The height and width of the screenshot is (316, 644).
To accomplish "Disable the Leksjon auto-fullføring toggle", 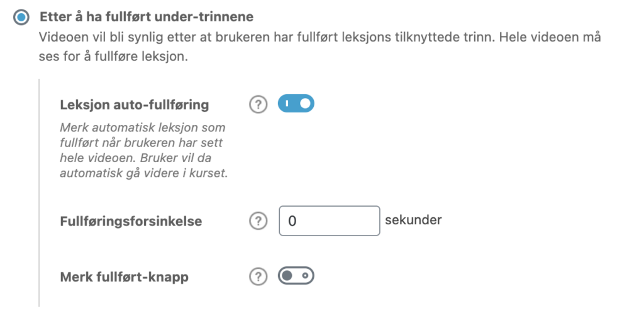I will click(296, 104).
